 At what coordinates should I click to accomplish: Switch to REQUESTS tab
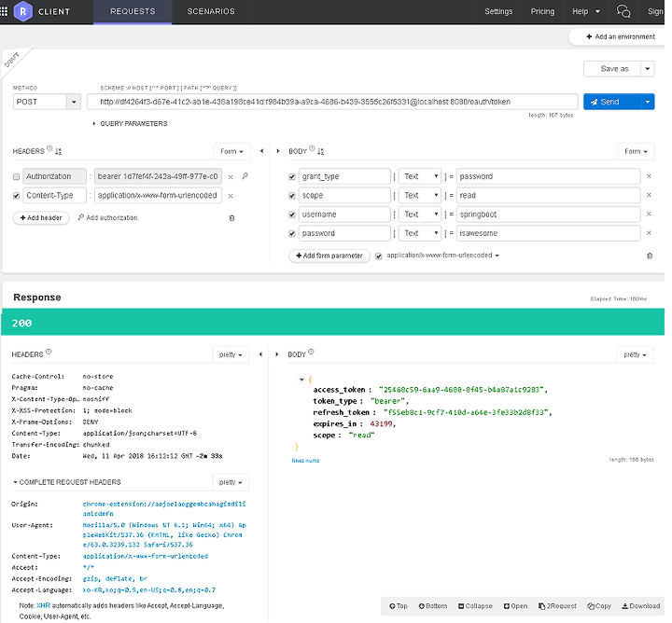(133, 11)
